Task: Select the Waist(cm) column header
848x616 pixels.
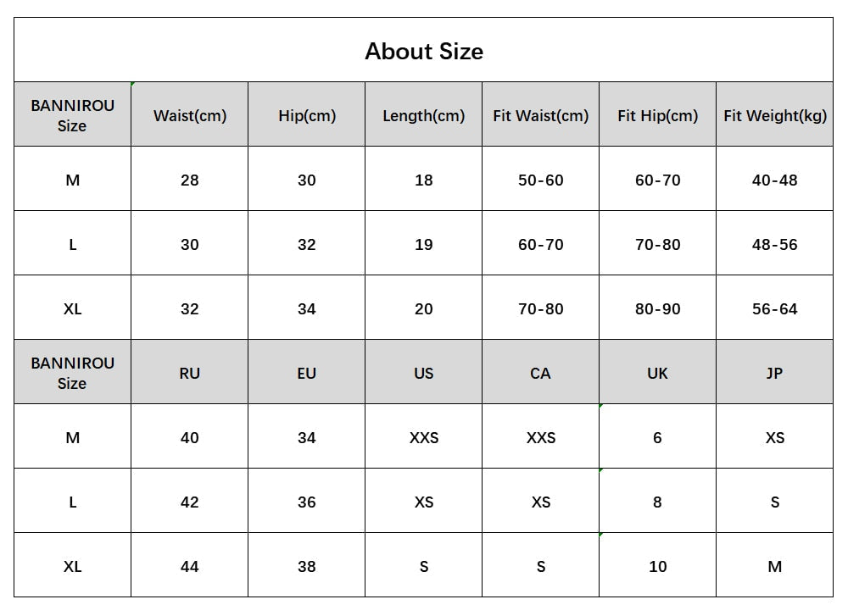Action: pos(190,116)
